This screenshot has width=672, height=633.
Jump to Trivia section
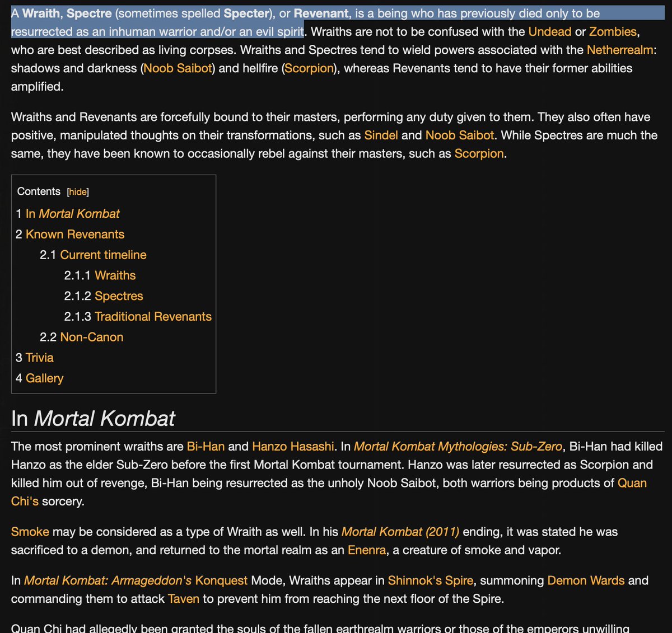pyautogui.click(x=40, y=358)
